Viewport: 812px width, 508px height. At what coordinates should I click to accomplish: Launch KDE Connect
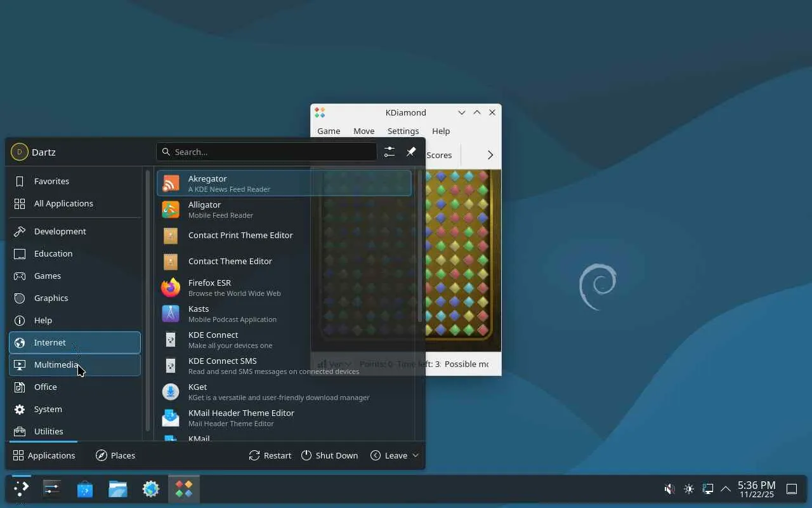point(284,340)
